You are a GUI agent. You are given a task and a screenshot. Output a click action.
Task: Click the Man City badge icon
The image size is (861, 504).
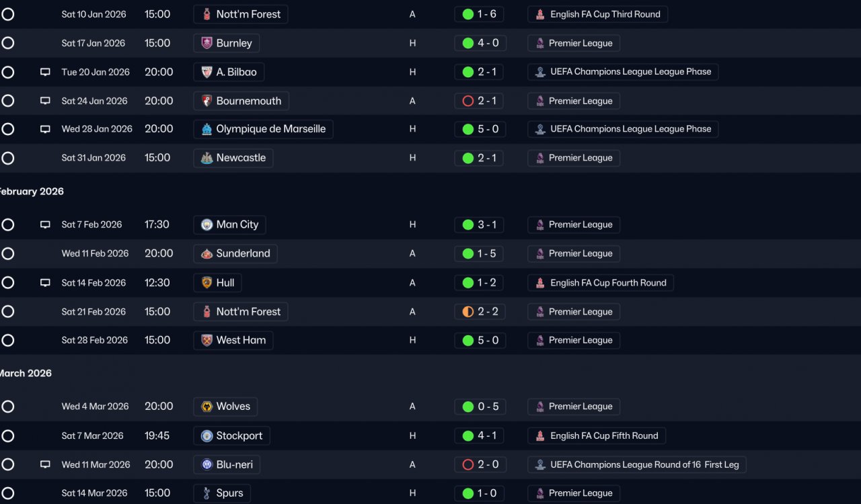(207, 224)
